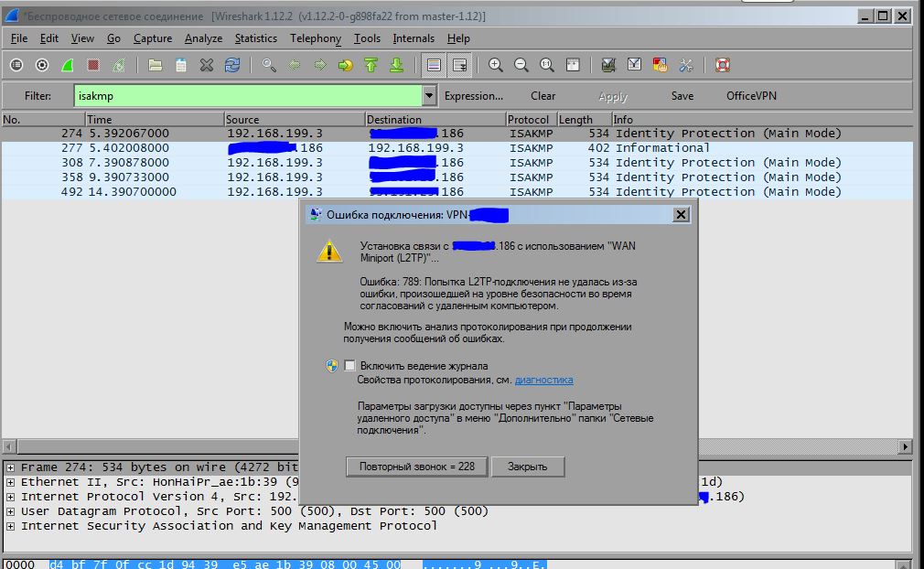This screenshot has height=569, width=924.
Task: Expand the Frame 274 tree node
Action: tap(10, 467)
